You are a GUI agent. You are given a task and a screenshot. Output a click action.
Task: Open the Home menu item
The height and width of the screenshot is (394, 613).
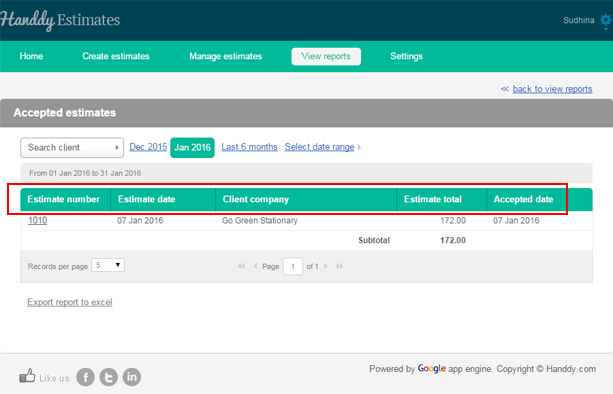coord(31,56)
